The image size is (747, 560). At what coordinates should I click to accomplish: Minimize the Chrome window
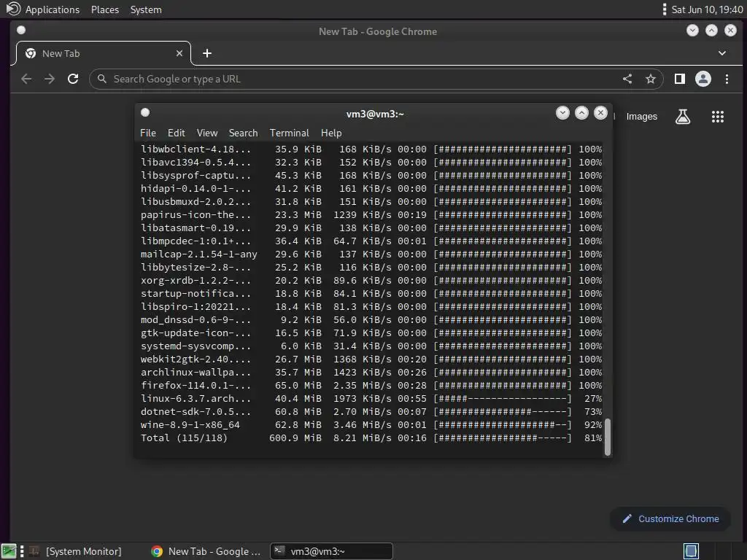tap(692, 31)
